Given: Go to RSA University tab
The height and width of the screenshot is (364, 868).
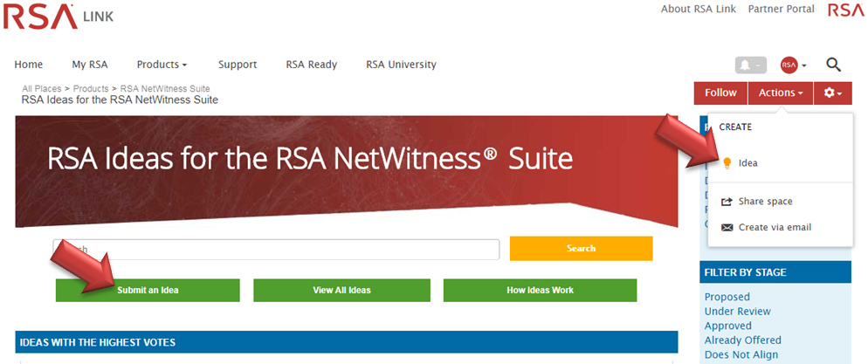Looking at the screenshot, I should pos(401,65).
